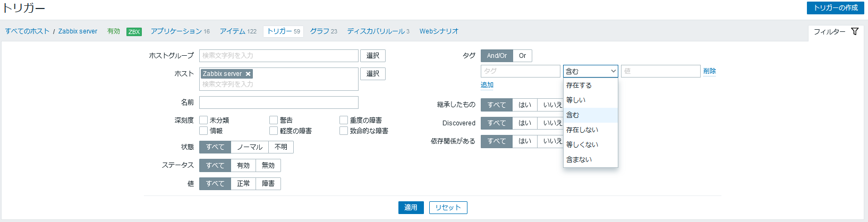Click the filter funnel icon
The height and width of the screenshot is (222, 868).
pos(854,31)
